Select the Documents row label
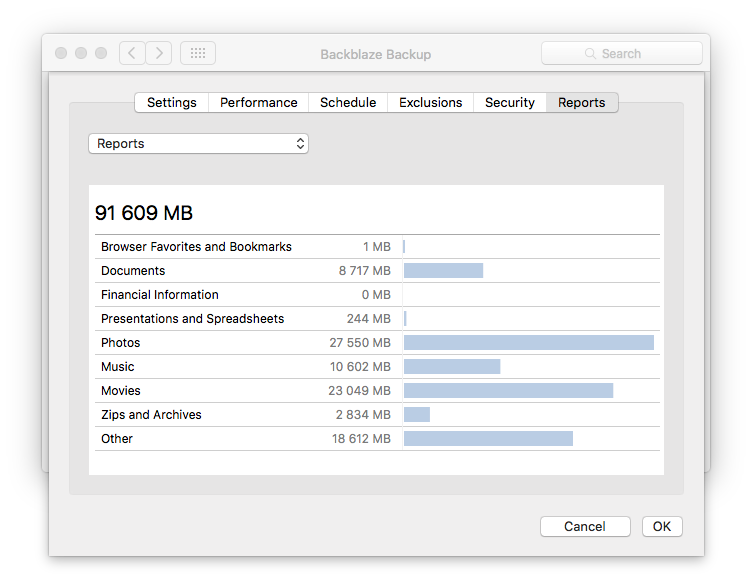This screenshot has height=577, width=752. pyautogui.click(x=133, y=271)
